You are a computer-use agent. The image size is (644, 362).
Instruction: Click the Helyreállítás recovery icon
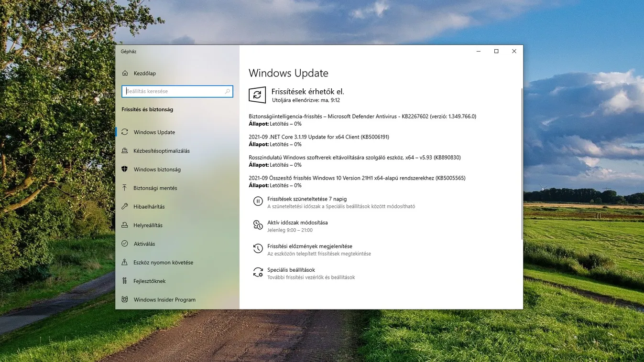pyautogui.click(x=125, y=225)
